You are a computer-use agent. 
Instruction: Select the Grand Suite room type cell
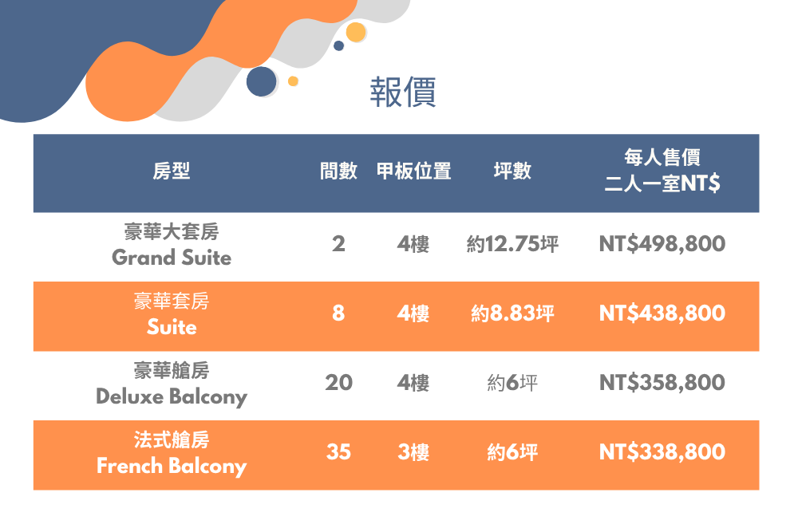pyautogui.click(x=172, y=246)
